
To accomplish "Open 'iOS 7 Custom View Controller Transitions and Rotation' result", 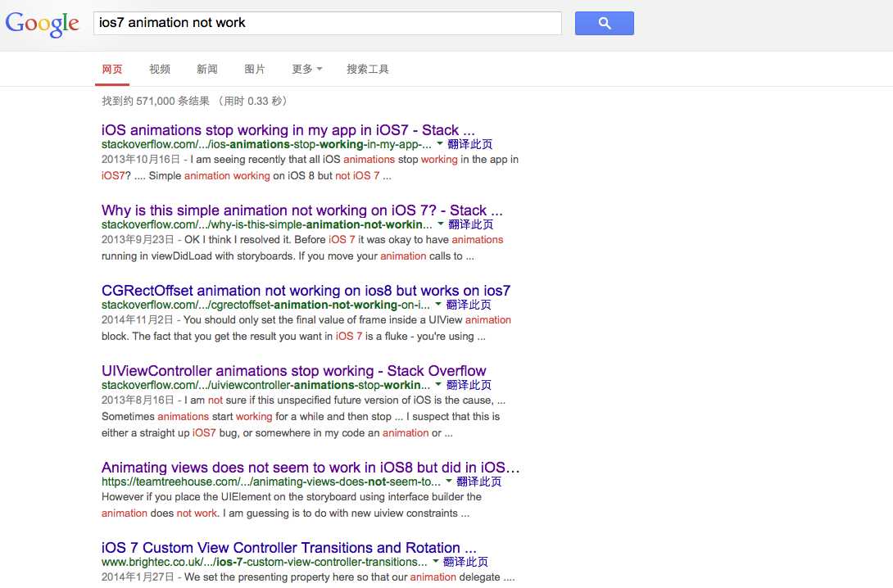I will [288, 548].
